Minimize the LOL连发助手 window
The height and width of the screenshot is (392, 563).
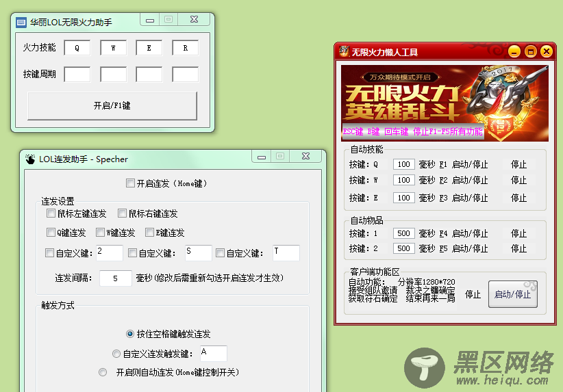262,157
